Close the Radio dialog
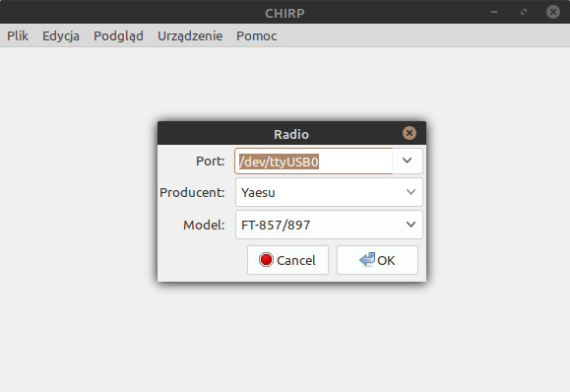The height and width of the screenshot is (392, 570). coord(410,133)
